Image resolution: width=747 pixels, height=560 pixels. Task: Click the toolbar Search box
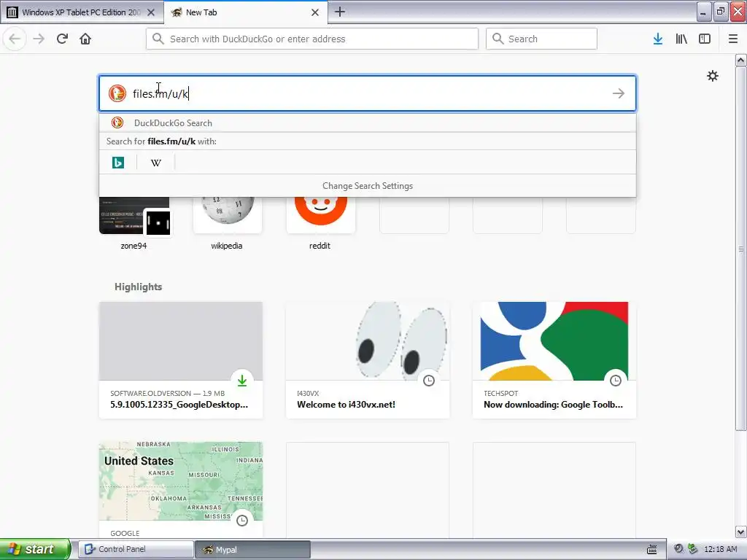(x=541, y=39)
